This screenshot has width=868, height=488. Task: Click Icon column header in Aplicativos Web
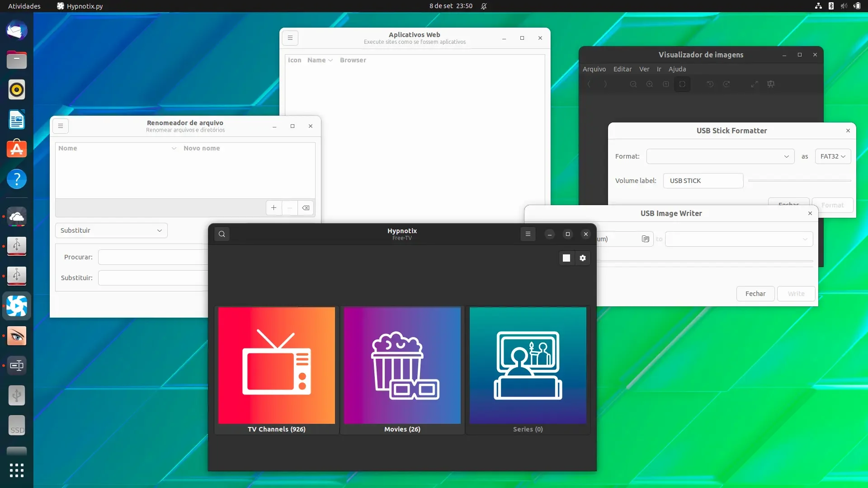tap(294, 60)
